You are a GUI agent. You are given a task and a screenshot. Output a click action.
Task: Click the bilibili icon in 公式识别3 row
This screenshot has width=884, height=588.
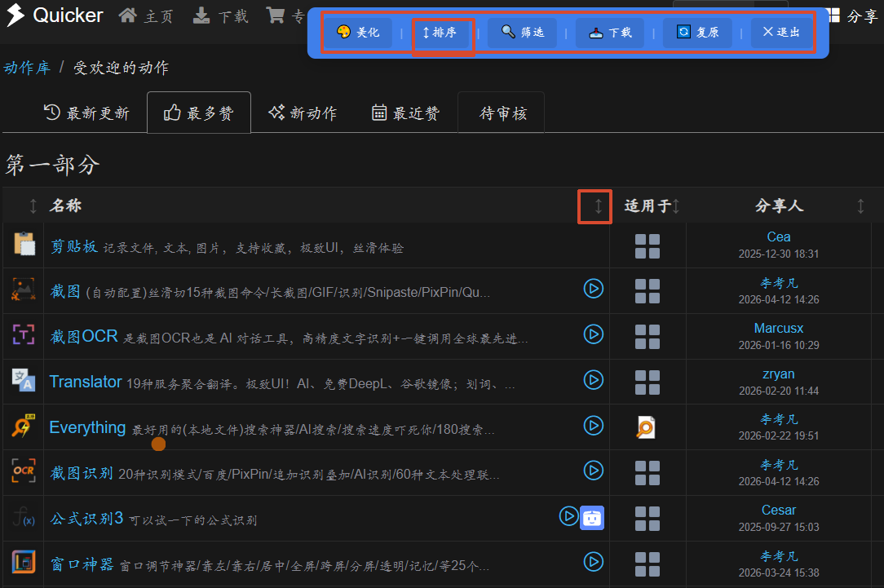(592, 518)
